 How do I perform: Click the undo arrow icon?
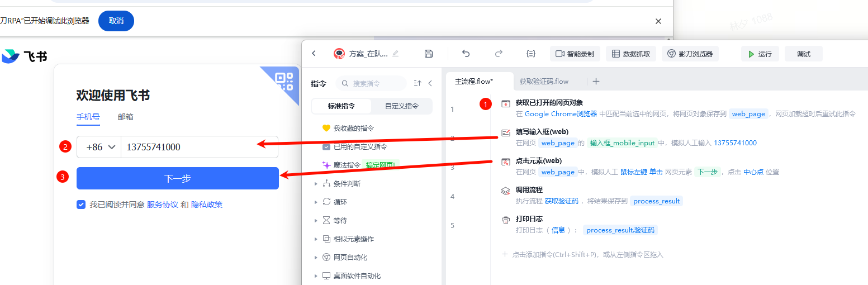pos(466,54)
